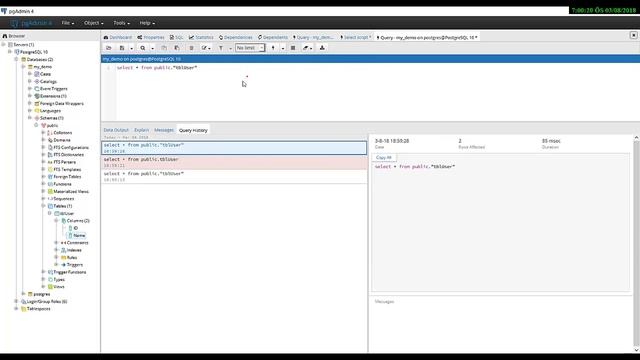The image size is (640, 360).
Task: Select the failed tblUser query history row
Action: (x=234, y=162)
